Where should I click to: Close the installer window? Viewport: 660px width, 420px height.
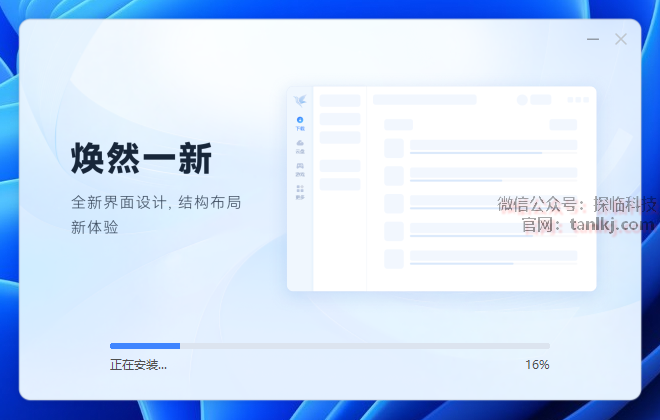click(620, 39)
